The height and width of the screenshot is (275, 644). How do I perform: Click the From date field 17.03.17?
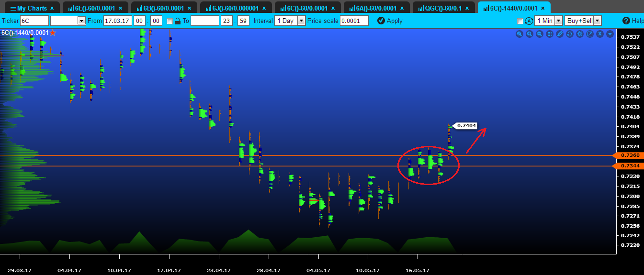pos(118,21)
